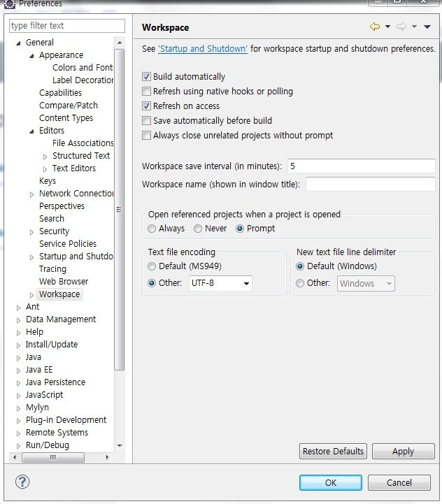442x504 pixels.
Task: Select Always for open referenced projects
Action: [152, 229]
